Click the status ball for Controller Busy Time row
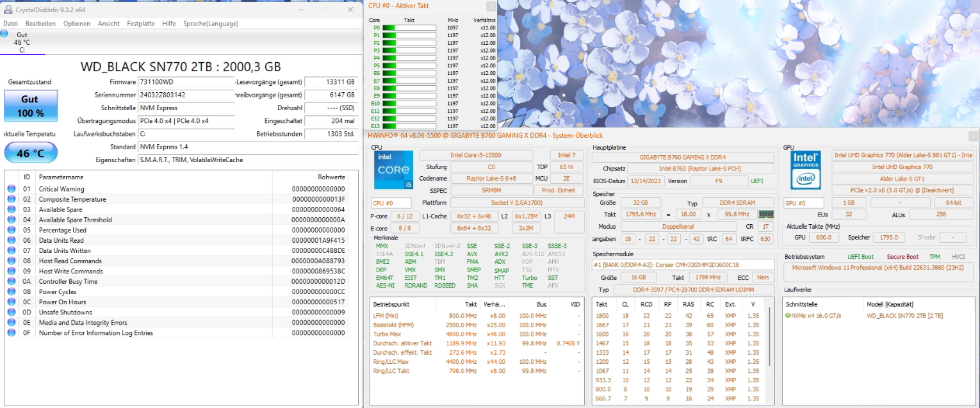This screenshot has height=408, width=980. (12, 281)
